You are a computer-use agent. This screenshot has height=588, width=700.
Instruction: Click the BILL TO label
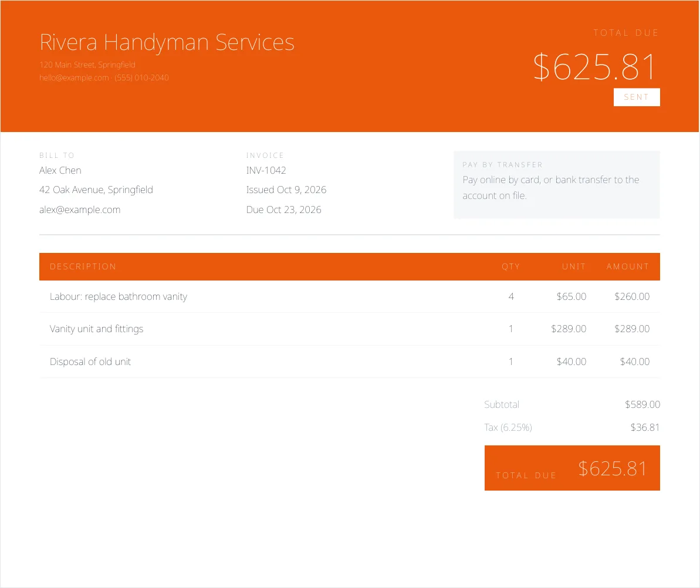pos(57,156)
